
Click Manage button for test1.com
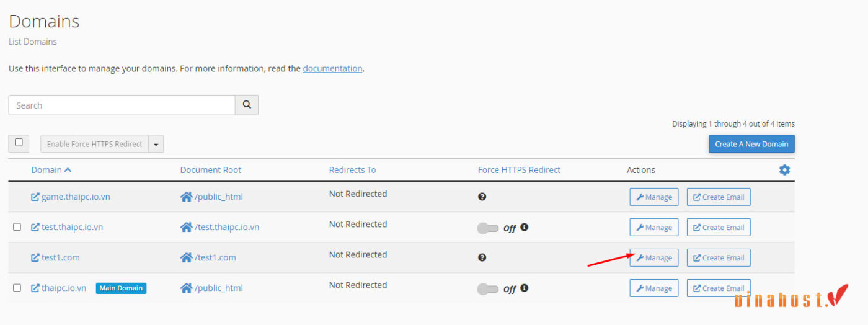coord(654,257)
